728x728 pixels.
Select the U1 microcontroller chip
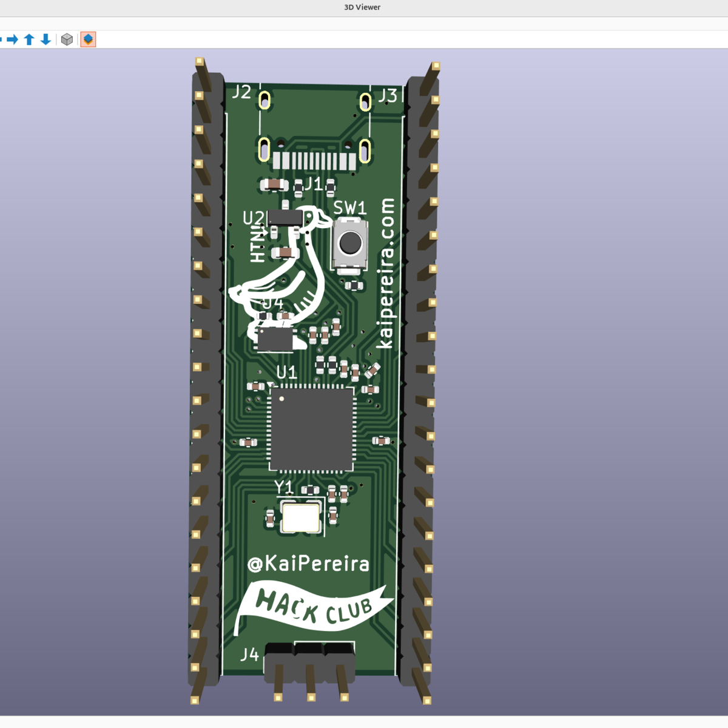click(311, 428)
